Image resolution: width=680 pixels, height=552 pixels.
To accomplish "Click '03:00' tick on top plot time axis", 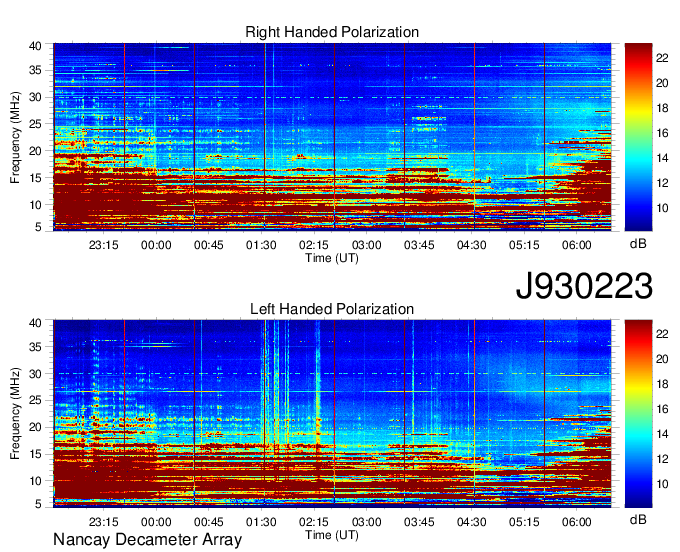I will (x=366, y=245).
